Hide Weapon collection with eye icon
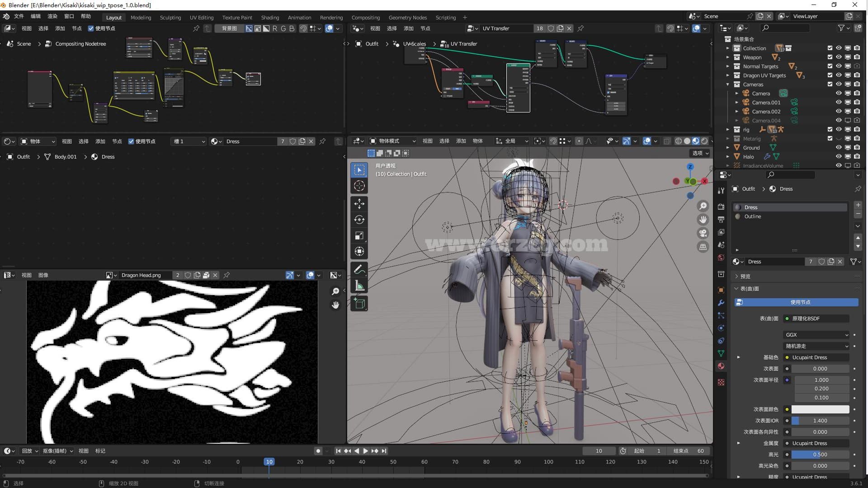 coord(839,57)
